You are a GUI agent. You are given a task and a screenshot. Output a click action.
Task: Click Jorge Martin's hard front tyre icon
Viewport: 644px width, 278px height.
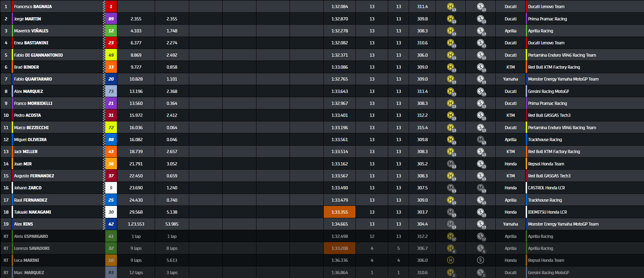(451, 19)
